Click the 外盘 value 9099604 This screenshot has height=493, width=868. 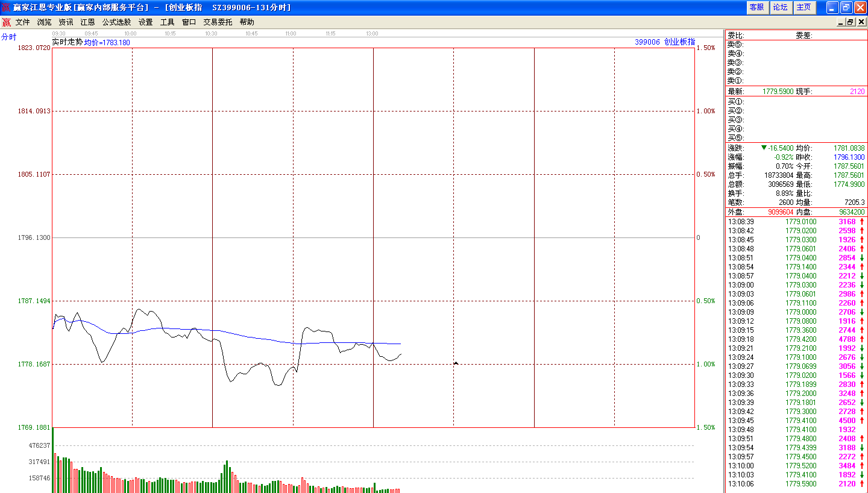click(781, 212)
